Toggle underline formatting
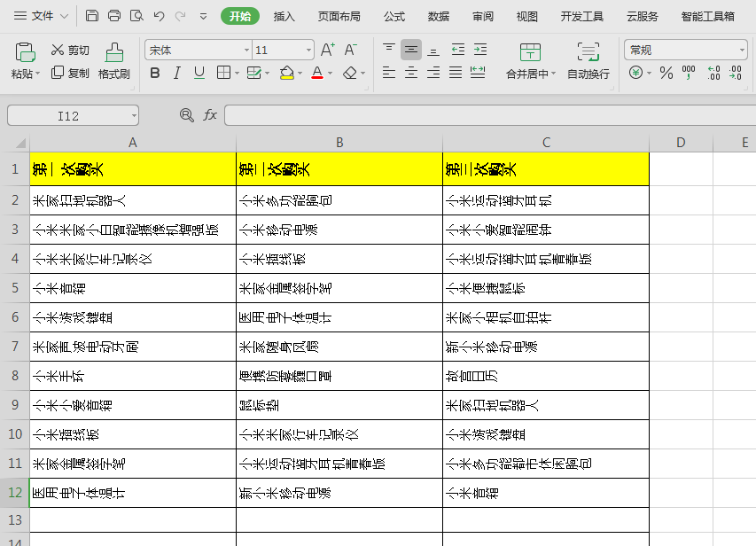 tap(199, 73)
